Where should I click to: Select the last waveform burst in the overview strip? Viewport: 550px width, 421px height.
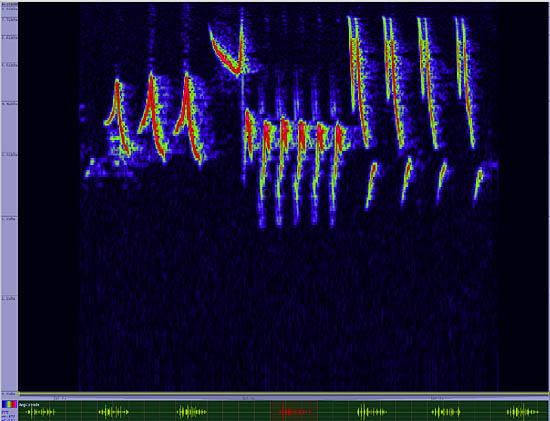pyautogui.click(x=523, y=412)
